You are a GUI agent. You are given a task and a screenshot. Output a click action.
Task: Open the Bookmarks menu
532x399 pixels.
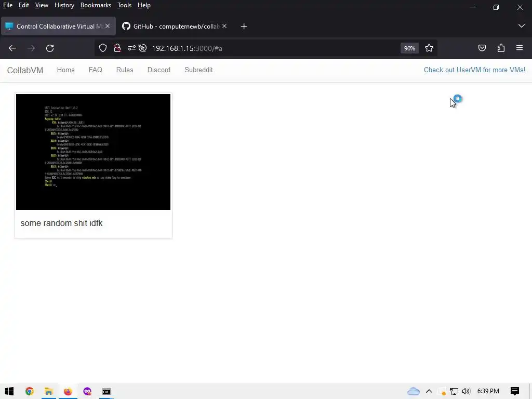96,5
